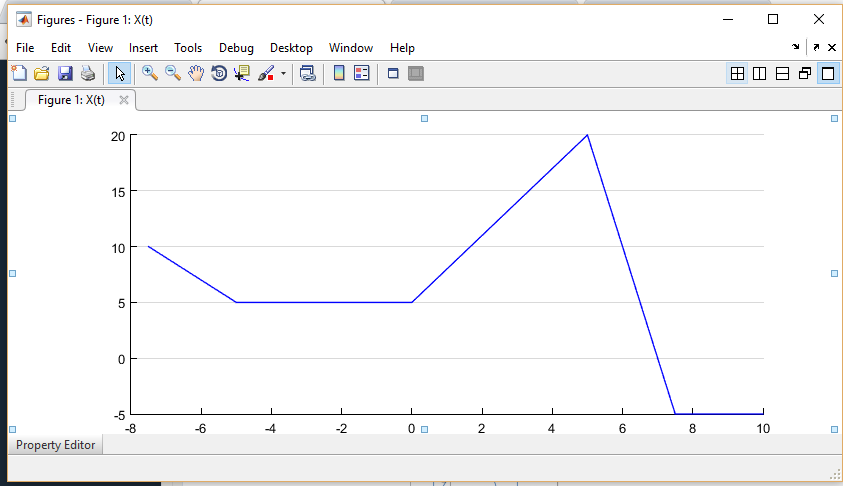Click the New Figure icon

[x=19, y=73]
